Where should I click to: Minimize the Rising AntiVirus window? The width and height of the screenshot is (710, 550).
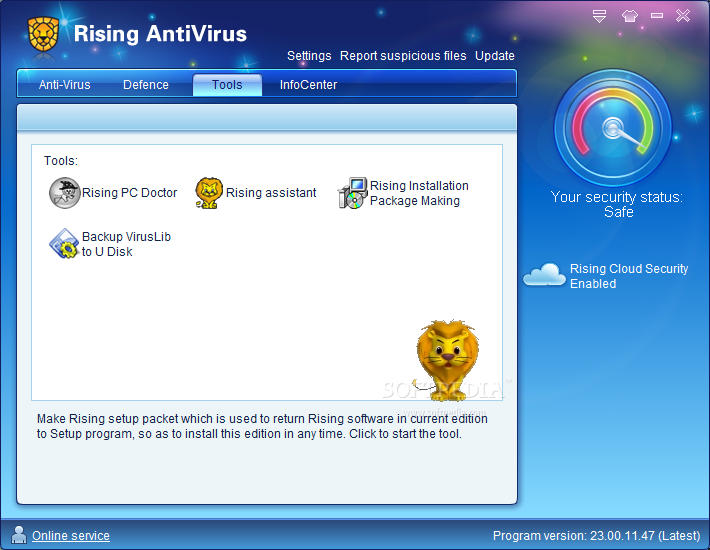pyautogui.click(x=657, y=16)
